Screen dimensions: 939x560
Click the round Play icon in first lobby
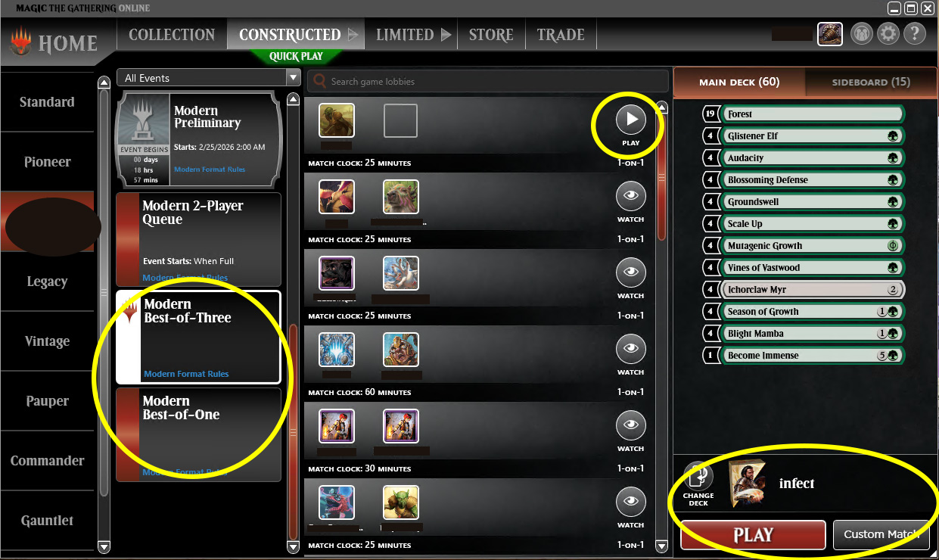click(x=631, y=120)
